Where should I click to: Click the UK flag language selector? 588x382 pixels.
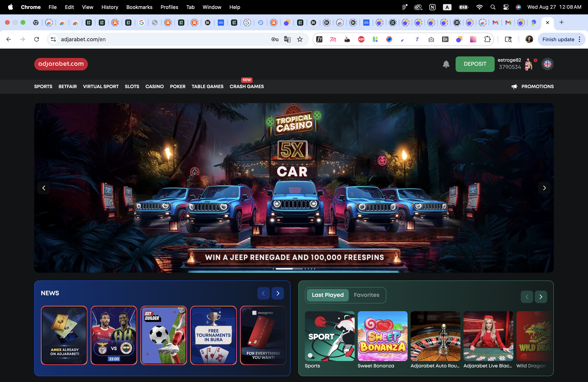point(547,64)
